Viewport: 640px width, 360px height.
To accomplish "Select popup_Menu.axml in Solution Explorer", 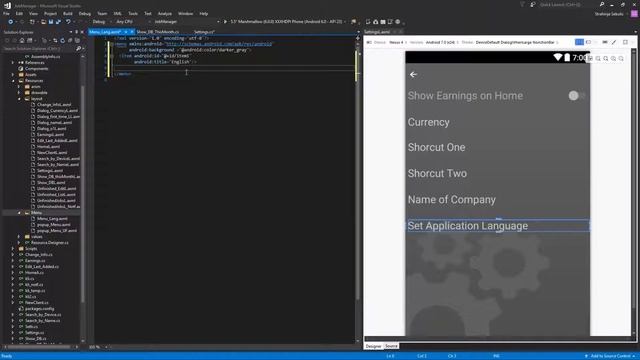I will click(x=53, y=224).
